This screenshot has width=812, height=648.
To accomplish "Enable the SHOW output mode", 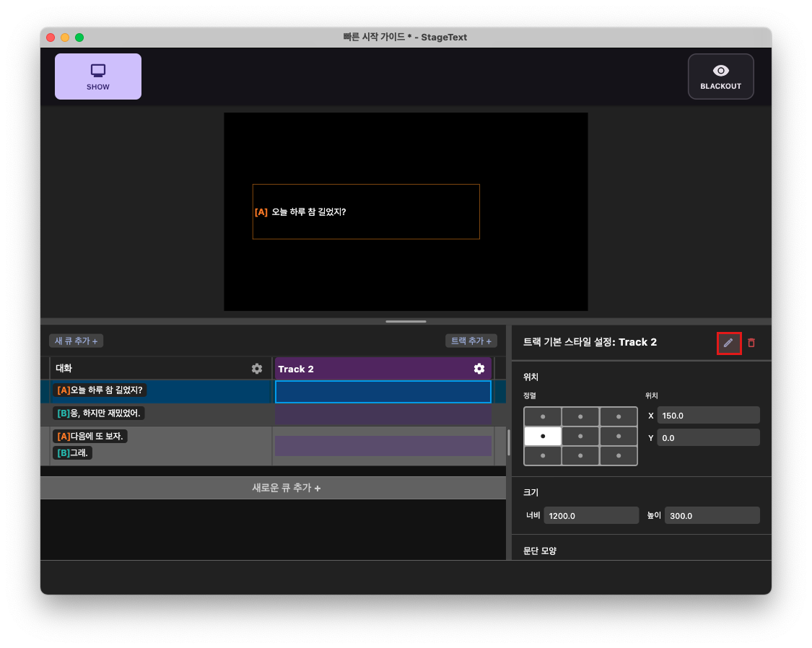I will [97, 76].
